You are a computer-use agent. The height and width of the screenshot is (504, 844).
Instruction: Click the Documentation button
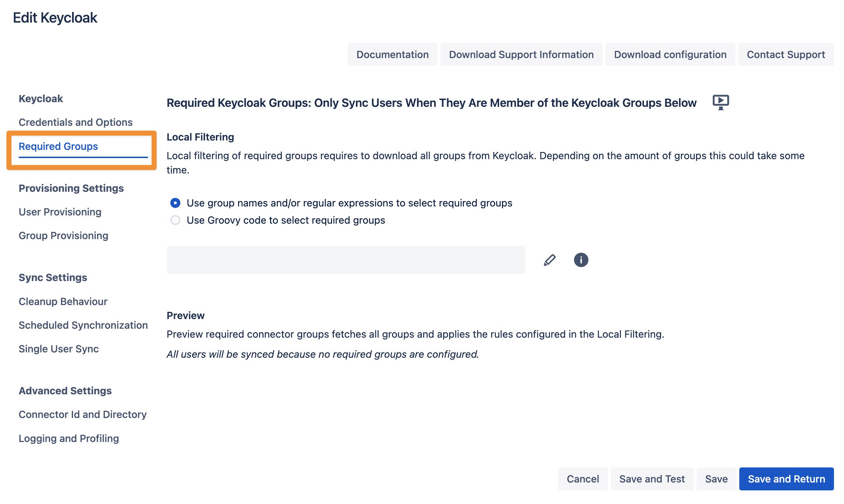pyautogui.click(x=392, y=54)
